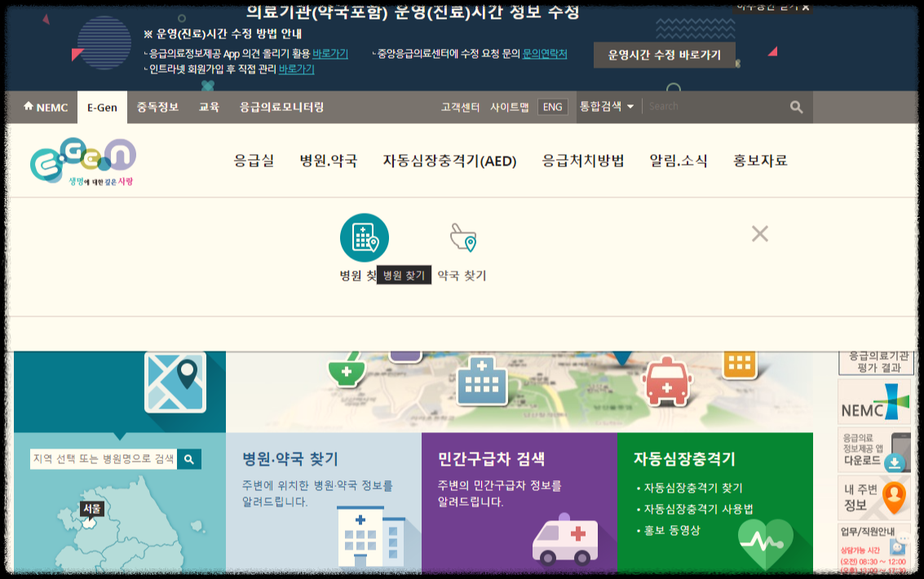Screen dimensions: 924x579
Task: Switch language with the ENG button
Action: [x=553, y=107]
